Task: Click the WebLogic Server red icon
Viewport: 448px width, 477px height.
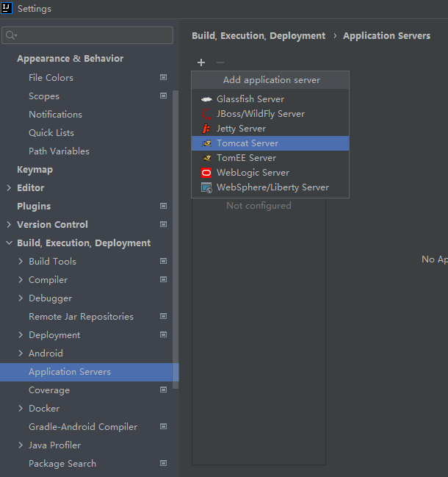Action: point(206,173)
